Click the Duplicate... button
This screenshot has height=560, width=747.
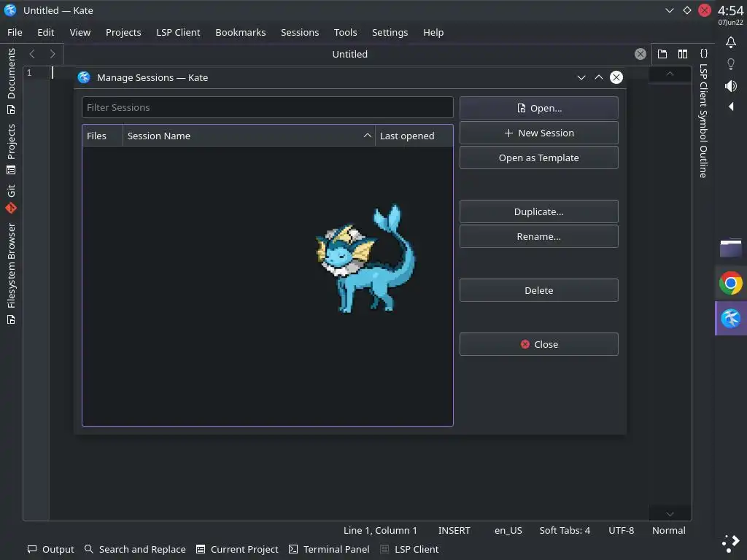click(x=539, y=211)
